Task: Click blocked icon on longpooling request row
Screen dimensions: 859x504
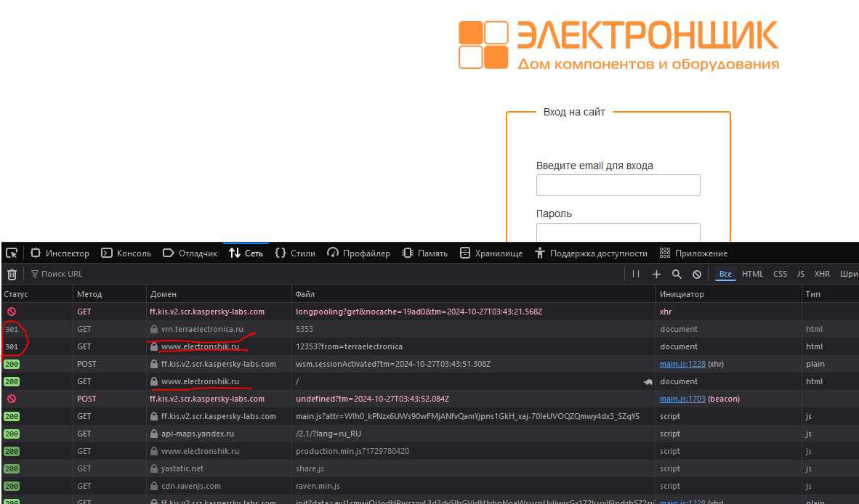Action: (x=12, y=312)
